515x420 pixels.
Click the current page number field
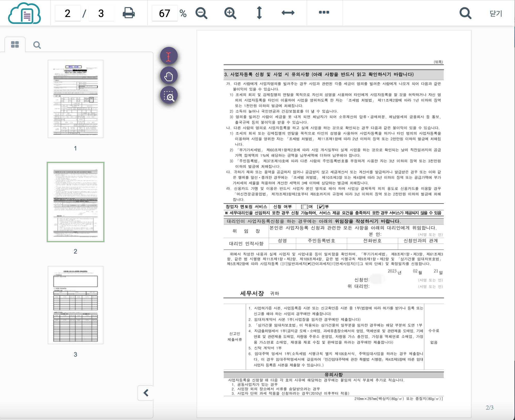click(x=68, y=13)
